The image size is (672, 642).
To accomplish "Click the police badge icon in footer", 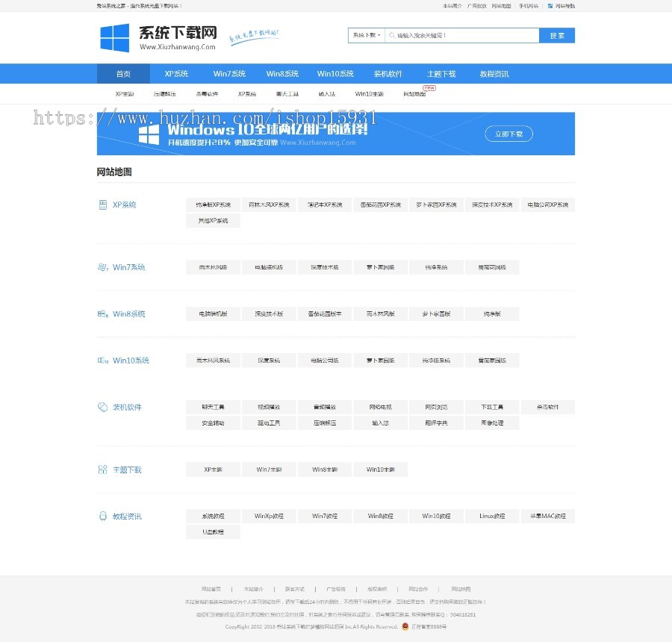I will coord(405,626).
